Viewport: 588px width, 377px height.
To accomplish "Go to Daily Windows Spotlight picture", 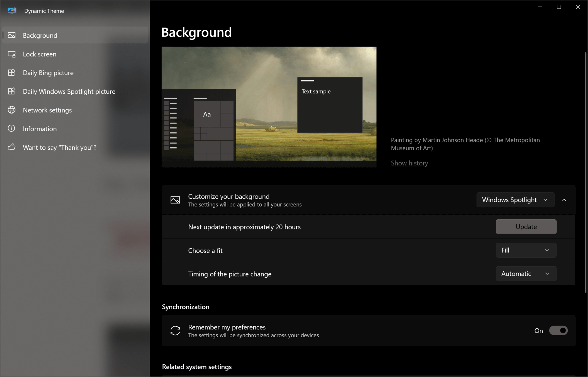I will tap(75, 91).
